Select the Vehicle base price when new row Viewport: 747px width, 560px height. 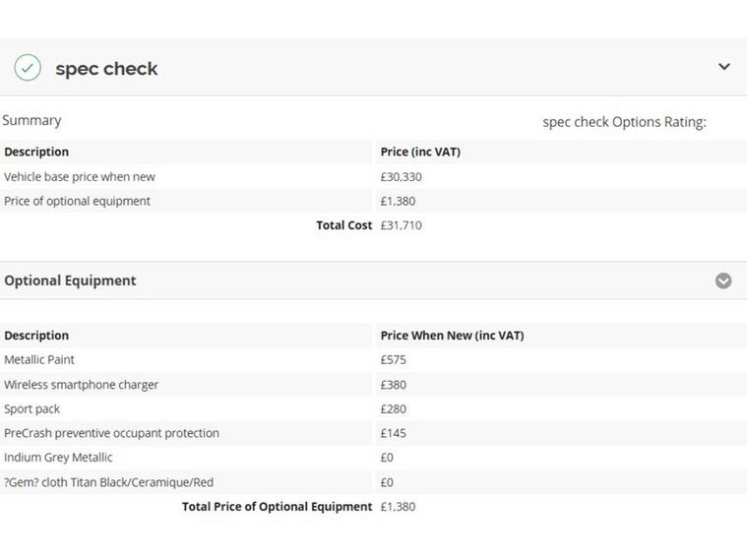pyautogui.click(x=80, y=177)
